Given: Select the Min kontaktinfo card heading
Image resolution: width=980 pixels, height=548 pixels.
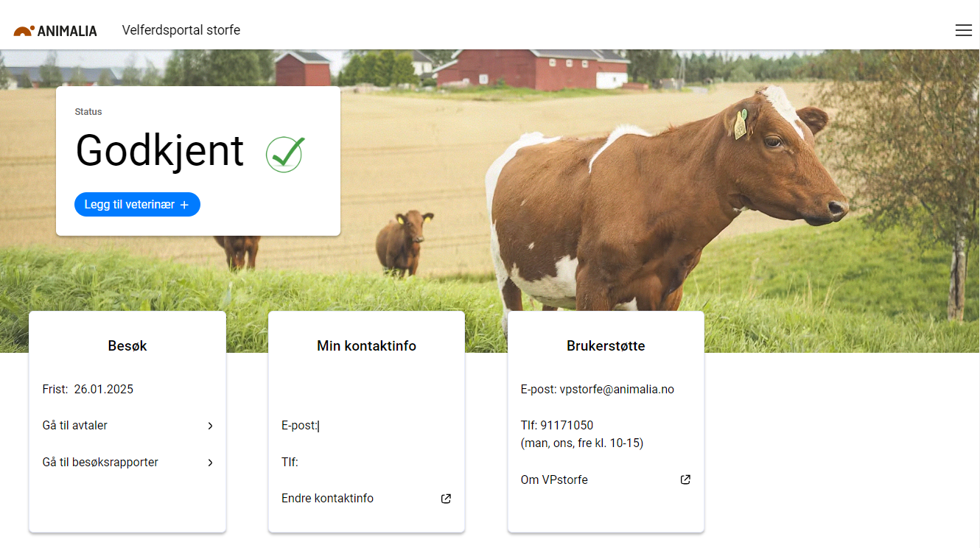Looking at the screenshot, I should (x=366, y=345).
